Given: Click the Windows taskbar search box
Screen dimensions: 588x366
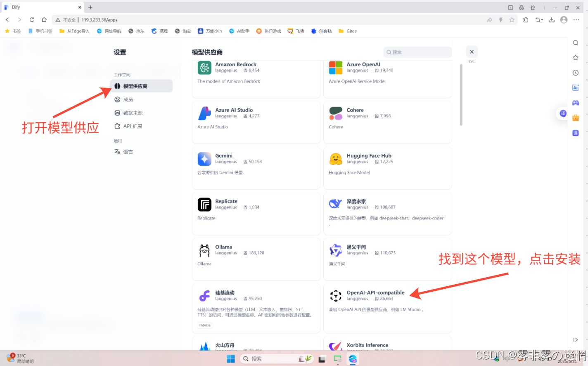Looking at the screenshot, I should coord(277,359).
